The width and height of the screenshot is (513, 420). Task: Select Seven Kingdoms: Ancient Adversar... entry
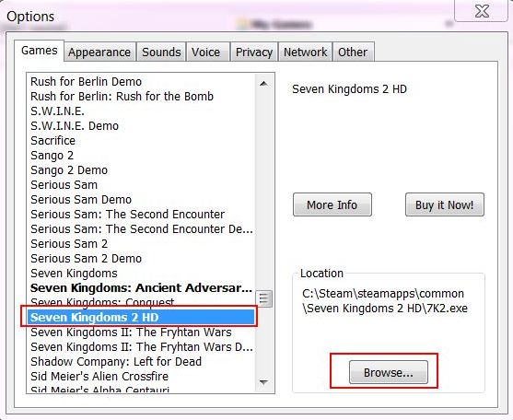click(x=141, y=288)
